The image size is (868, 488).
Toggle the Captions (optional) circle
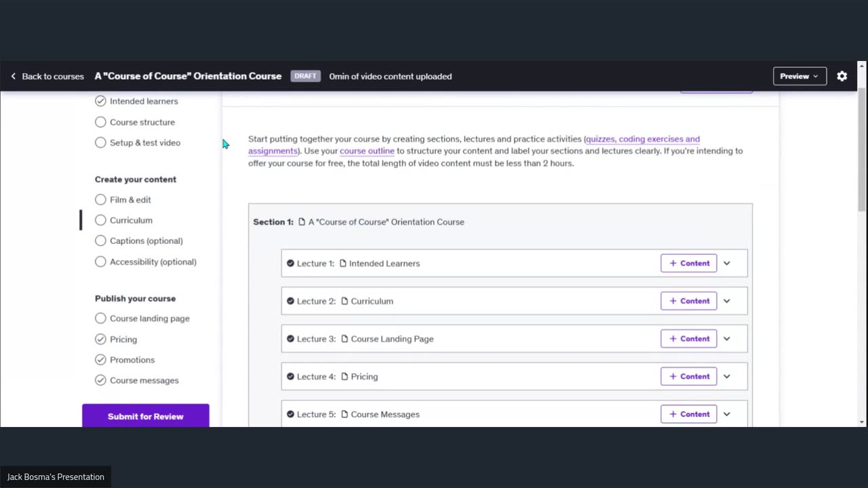point(100,241)
